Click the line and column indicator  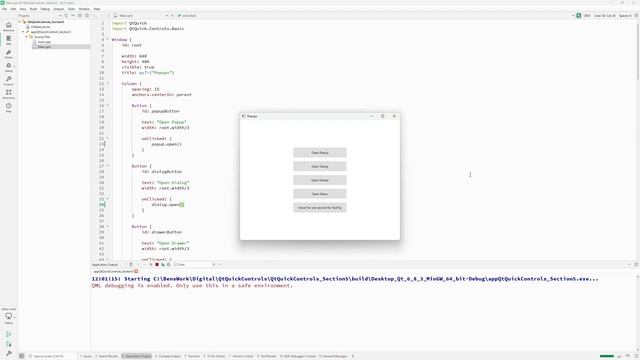tap(605, 16)
